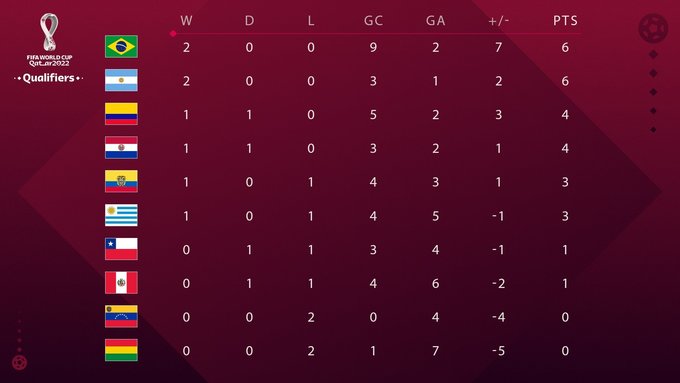Click the GC column header

tap(373, 21)
